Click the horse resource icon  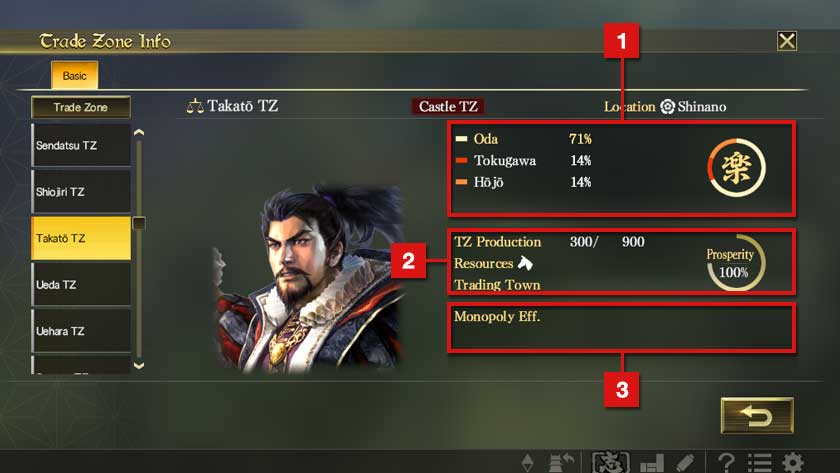click(525, 263)
